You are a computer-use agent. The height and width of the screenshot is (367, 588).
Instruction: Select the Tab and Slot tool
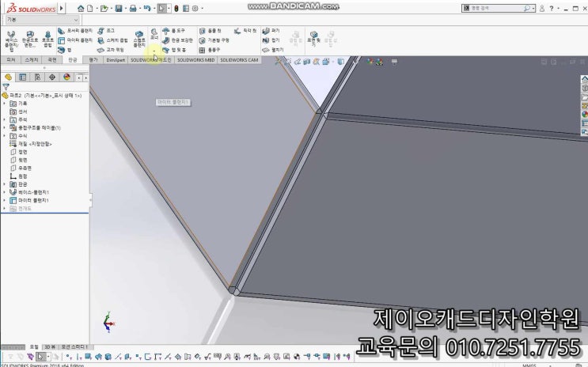174,50
